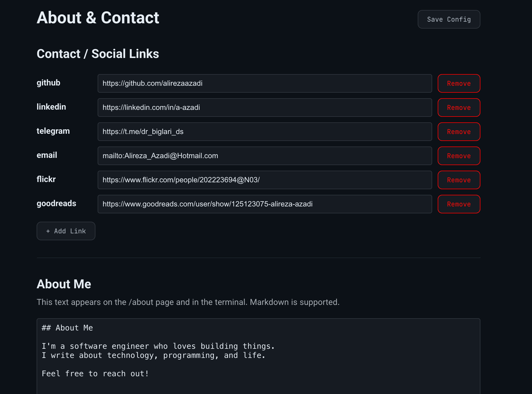Remove the github social link
Image resolution: width=532 pixels, height=394 pixels.
[x=458, y=83]
